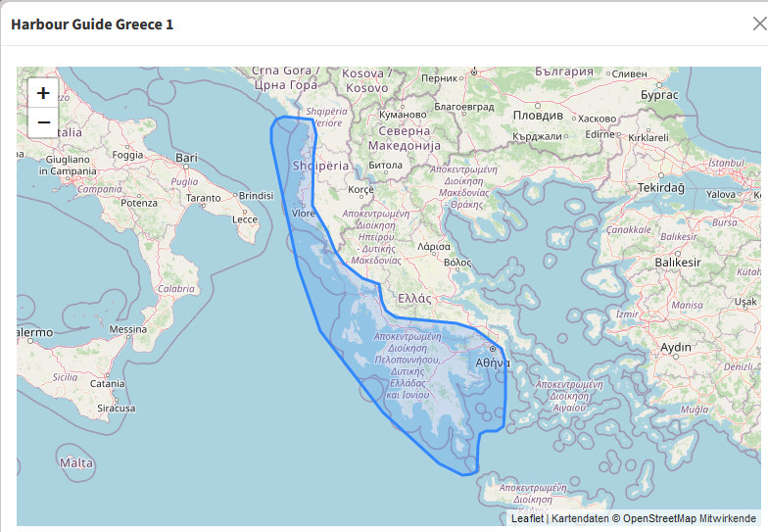
Task: Close the Harbour Guide Greece 1 dialog
Action: coord(759,24)
